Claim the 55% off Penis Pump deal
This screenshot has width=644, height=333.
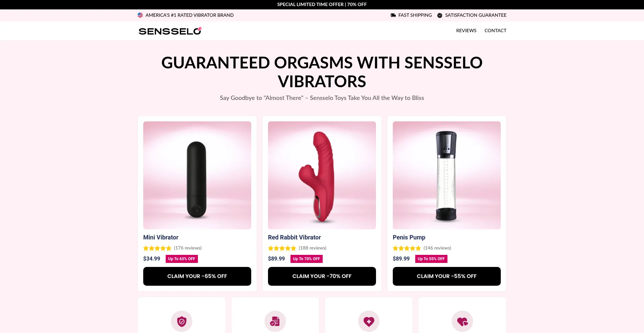pos(447,276)
